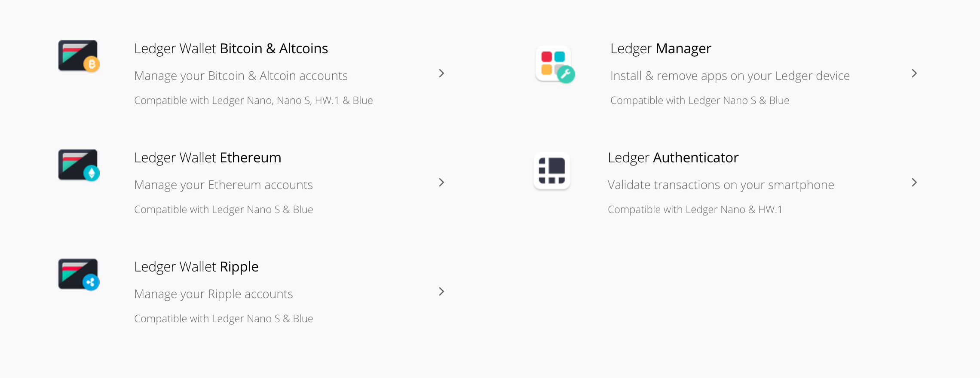Click 'Install & remove apps' description
980x378 pixels.
coord(730,76)
